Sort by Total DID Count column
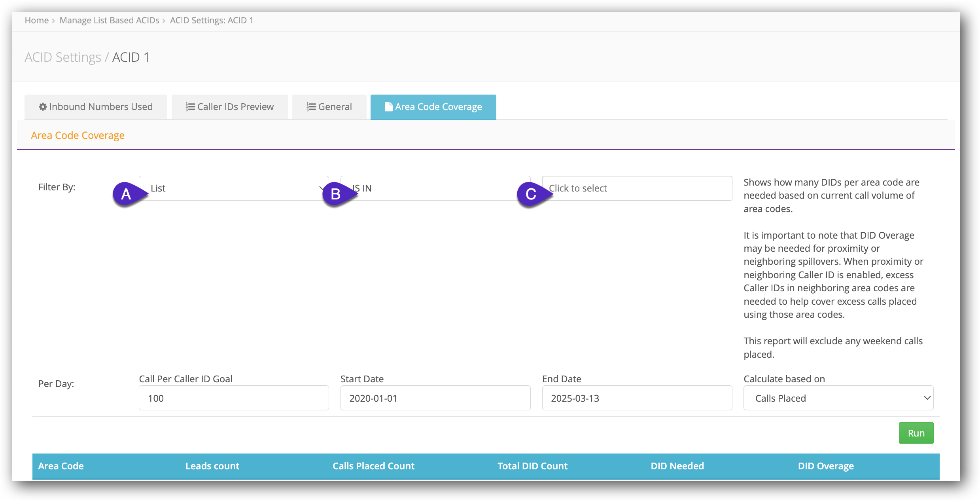 pyautogui.click(x=532, y=466)
